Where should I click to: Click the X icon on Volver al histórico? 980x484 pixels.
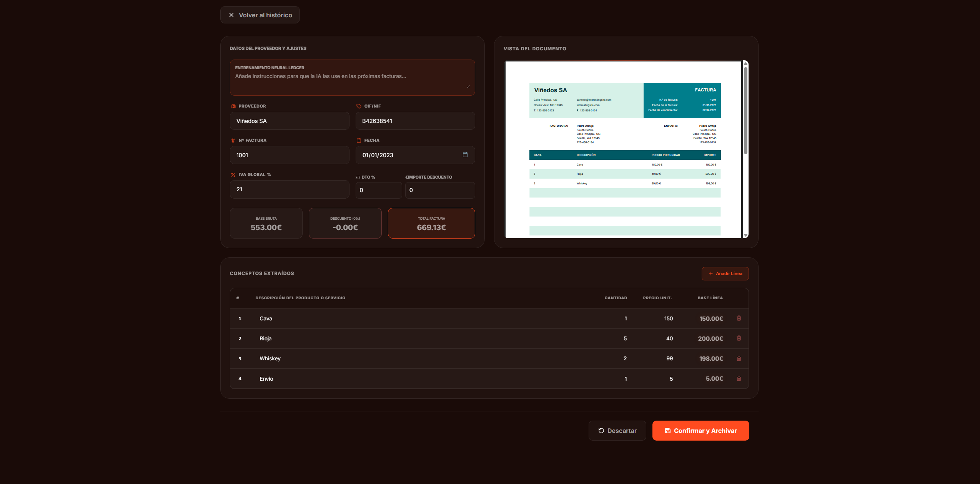pyautogui.click(x=231, y=15)
